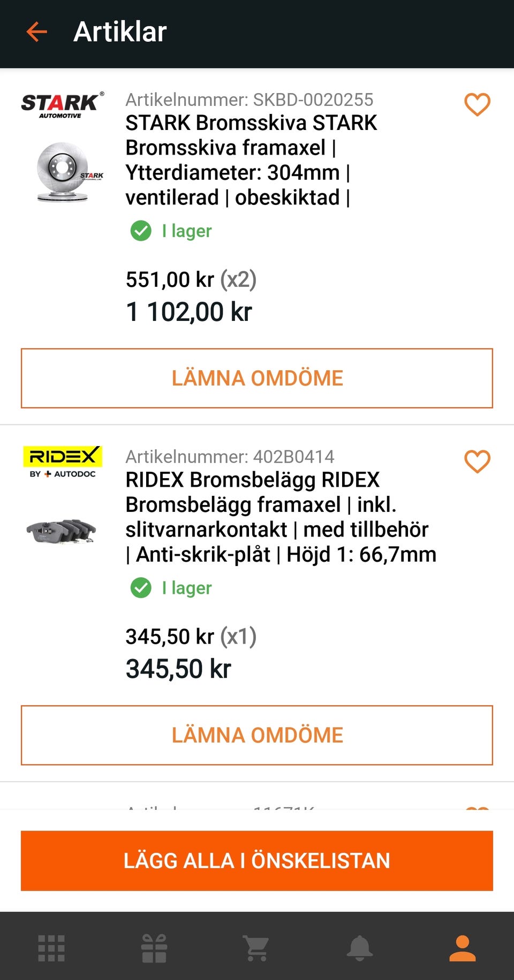514x980 pixels.
Task: Open the shopping cart tab
Action: click(x=256, y=948)
